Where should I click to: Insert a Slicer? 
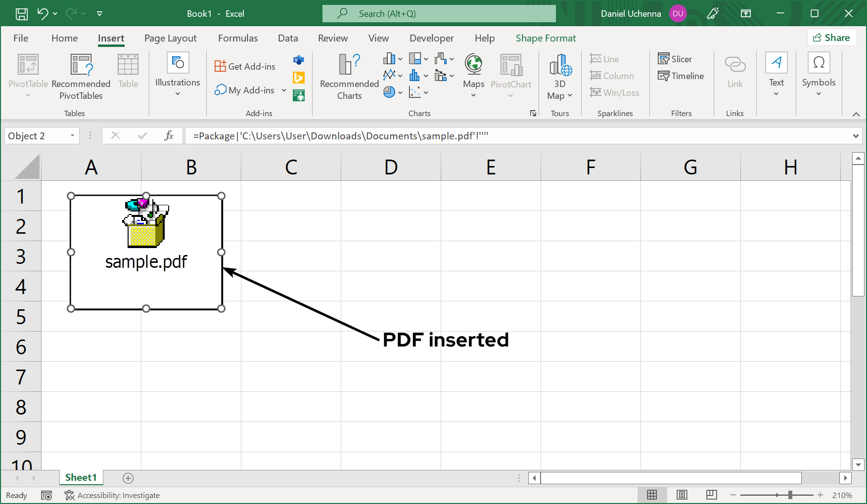(x=675, y=58)
